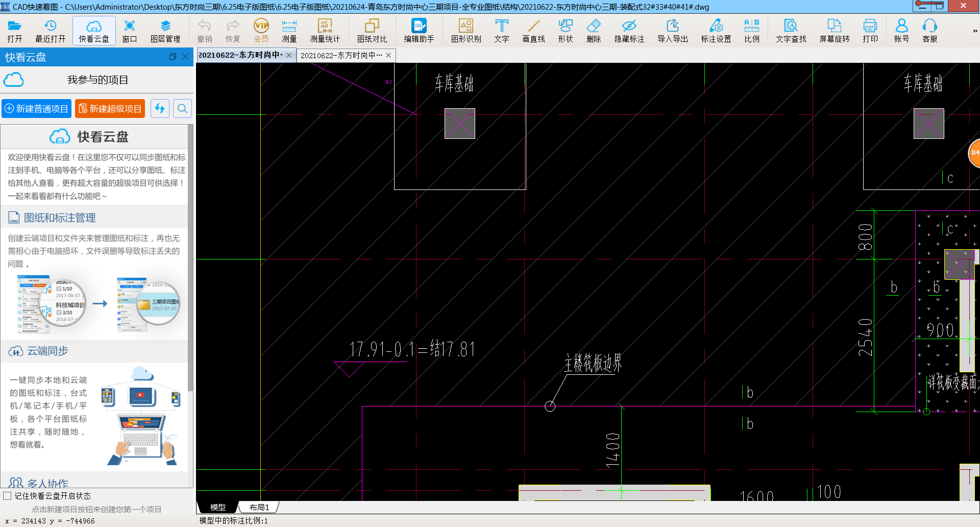Screen dimensions: 980x527
Task: Click the 我参与的项目 header text
Action: click(97, 80)
